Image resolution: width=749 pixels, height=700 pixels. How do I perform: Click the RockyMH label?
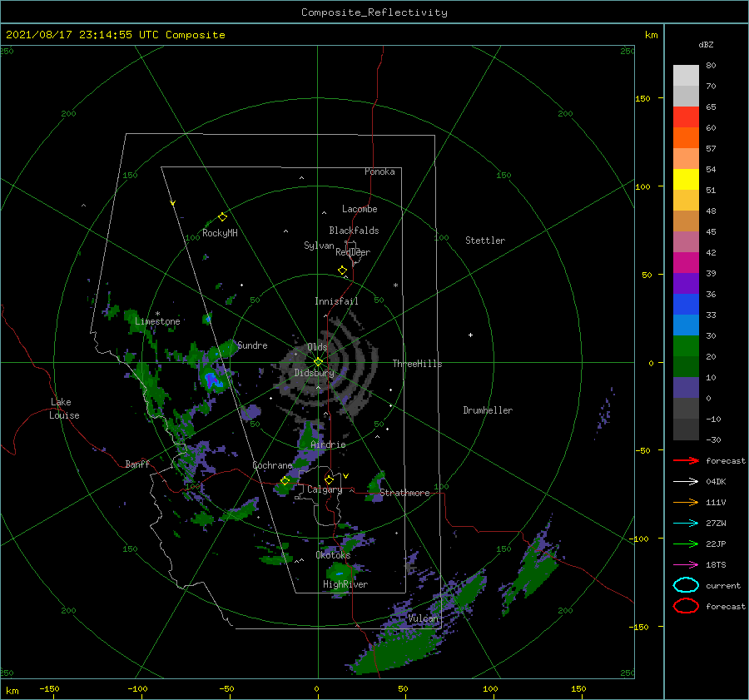point(220,233)
